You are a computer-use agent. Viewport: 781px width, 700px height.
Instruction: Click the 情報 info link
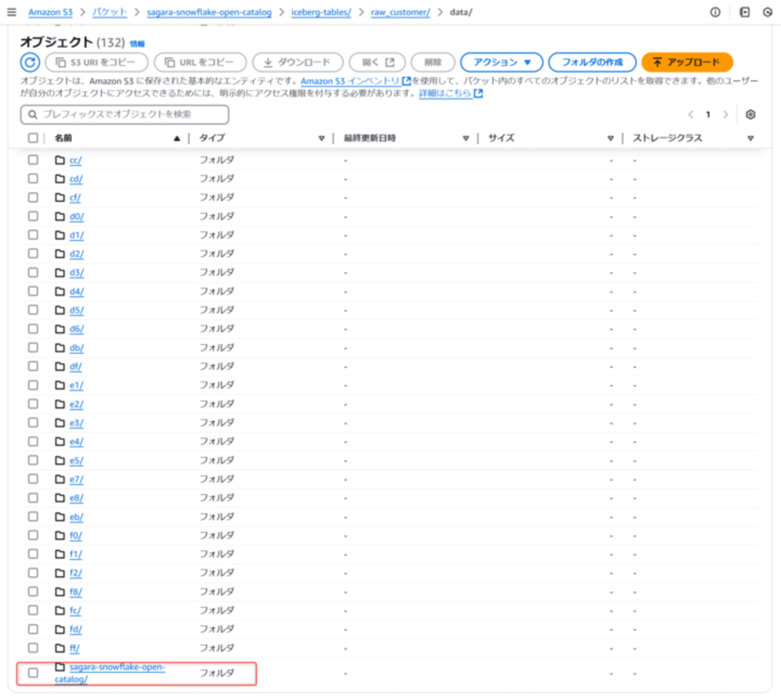(137, 44)
